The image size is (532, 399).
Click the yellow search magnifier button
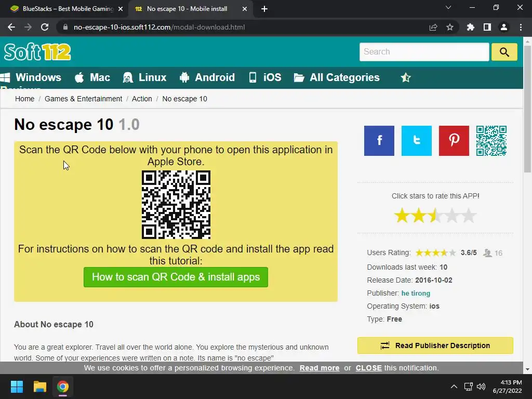[x=504, y=52]
